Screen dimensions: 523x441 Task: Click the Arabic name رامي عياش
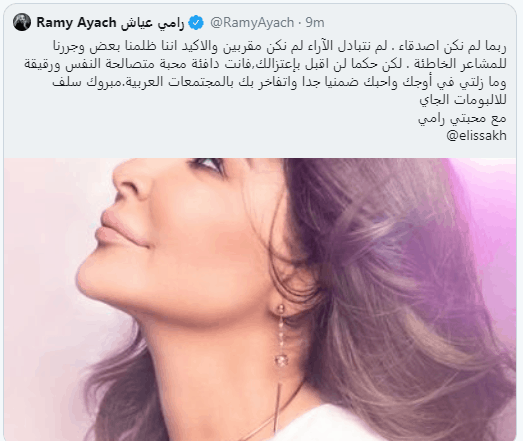[152, 23]
